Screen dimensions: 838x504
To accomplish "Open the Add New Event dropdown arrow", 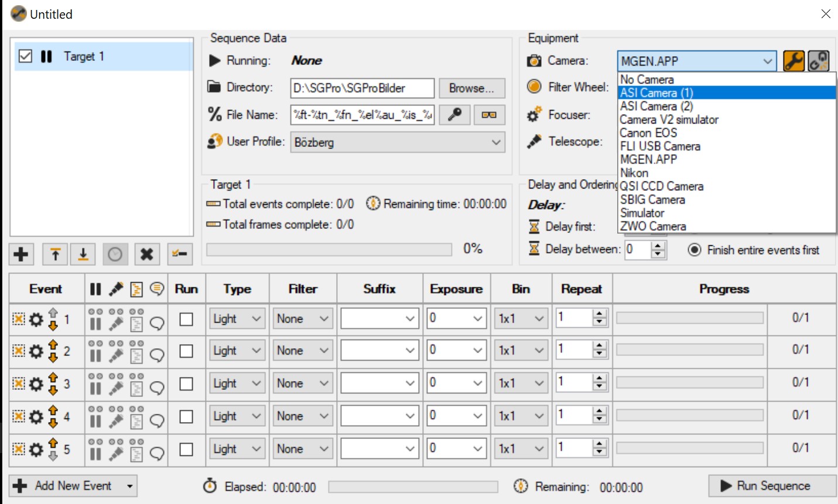I will (130, 486).
